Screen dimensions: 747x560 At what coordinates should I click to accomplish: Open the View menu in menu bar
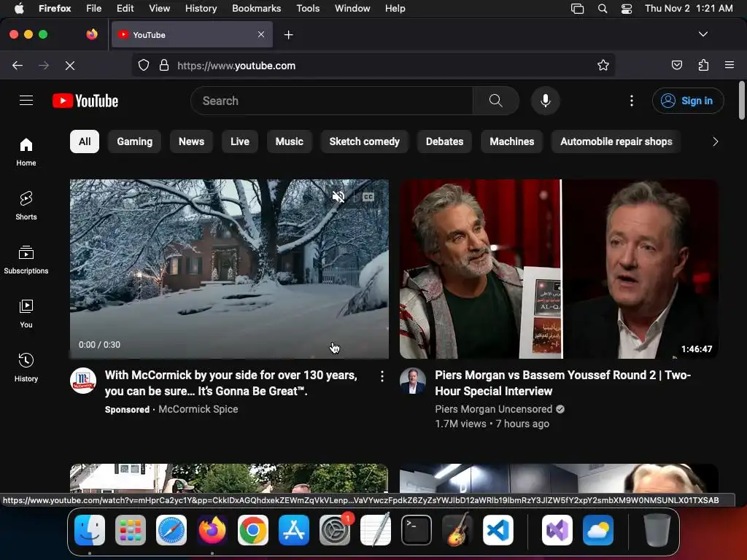(159, 8)
